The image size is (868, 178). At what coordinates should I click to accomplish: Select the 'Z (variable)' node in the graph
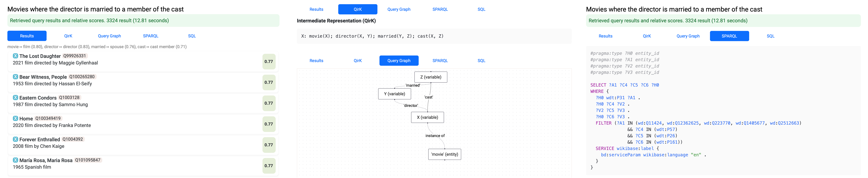click(431, 77)
